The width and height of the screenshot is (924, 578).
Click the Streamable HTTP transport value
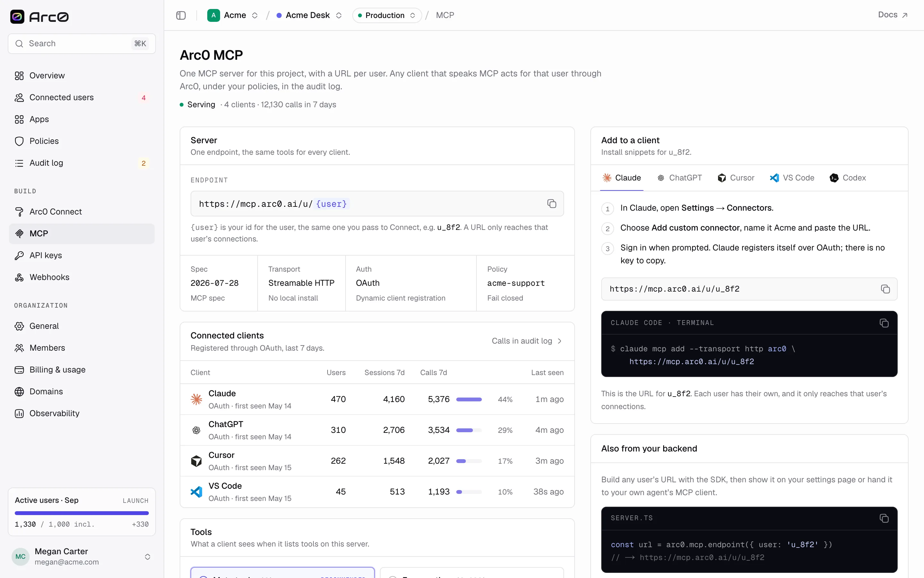(301, 283)
